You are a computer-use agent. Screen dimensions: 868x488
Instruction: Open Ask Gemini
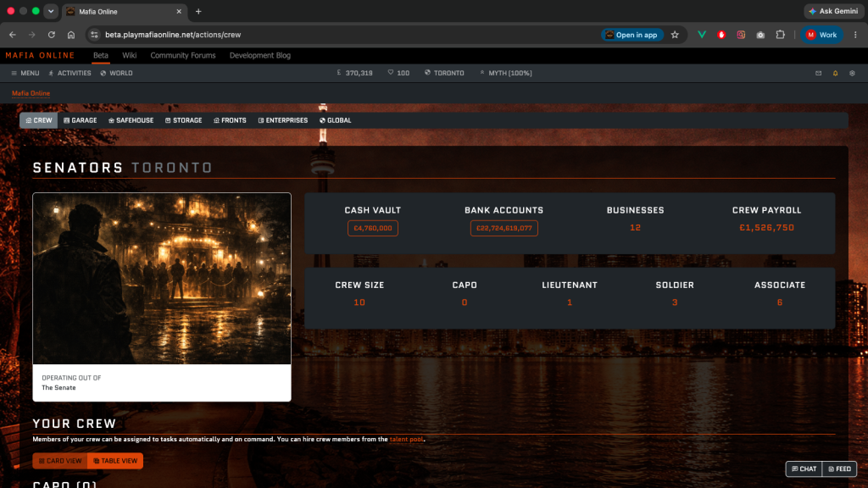834,11
